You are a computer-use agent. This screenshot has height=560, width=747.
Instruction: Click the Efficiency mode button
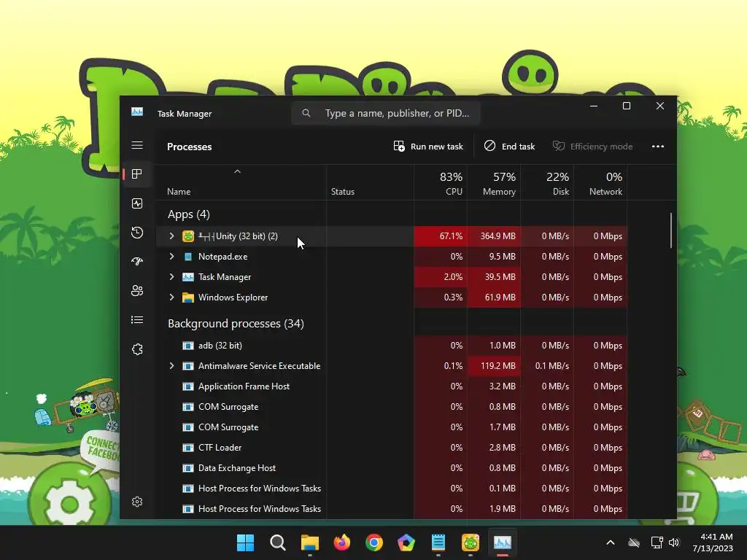pyautogui.click(x=592, y=147)
